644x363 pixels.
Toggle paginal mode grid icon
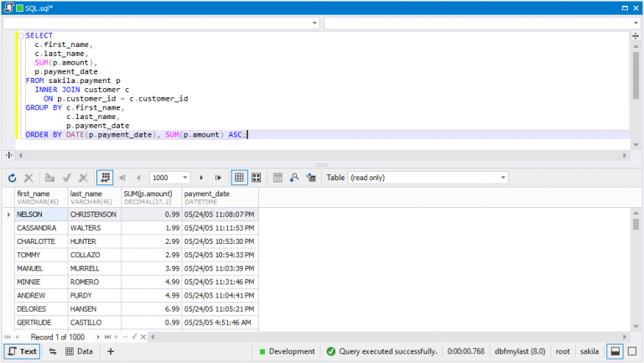click(x=105, y=178)
